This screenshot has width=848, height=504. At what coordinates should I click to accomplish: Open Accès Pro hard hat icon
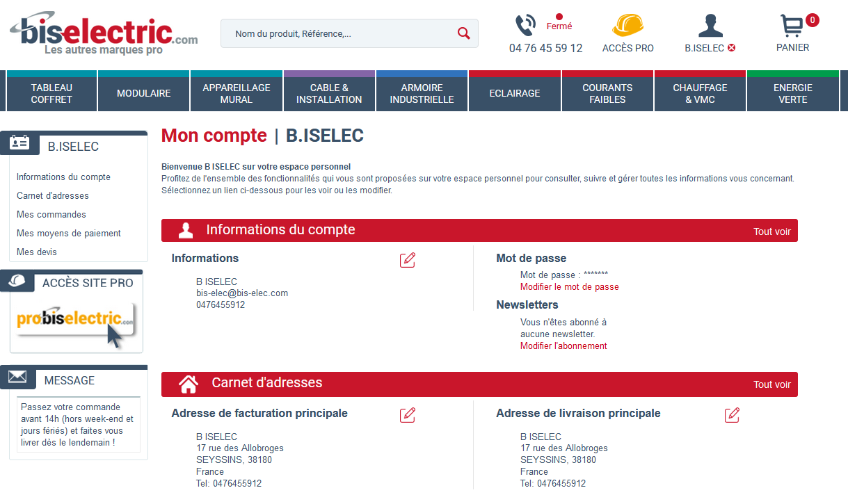pos(627,25)
